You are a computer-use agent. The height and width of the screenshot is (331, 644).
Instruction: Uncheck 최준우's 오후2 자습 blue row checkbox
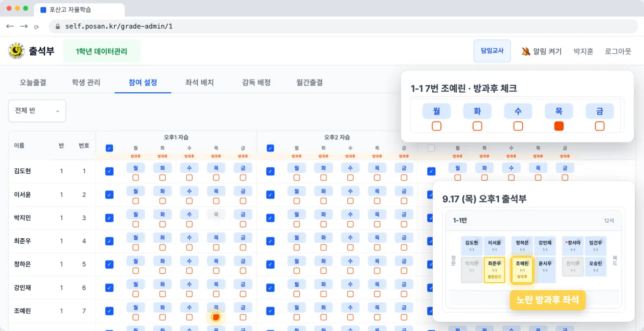270,241
